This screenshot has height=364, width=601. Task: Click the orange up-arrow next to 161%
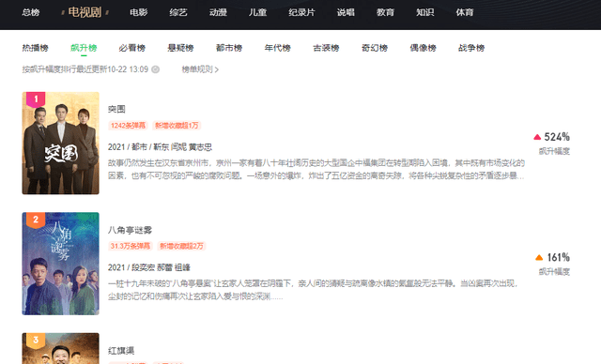[539, 258]
